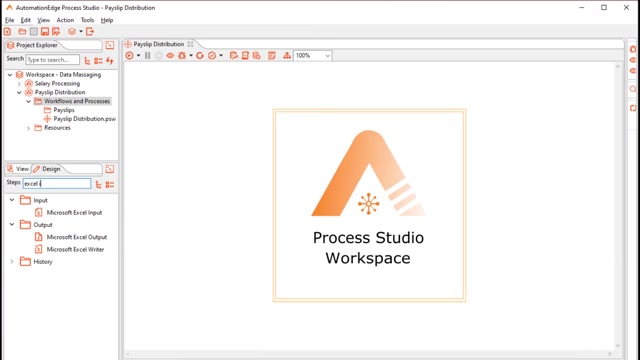Open the 100% zoom dropdown
This screenshot has width=640, height=360.
click(x=313, y=56)
